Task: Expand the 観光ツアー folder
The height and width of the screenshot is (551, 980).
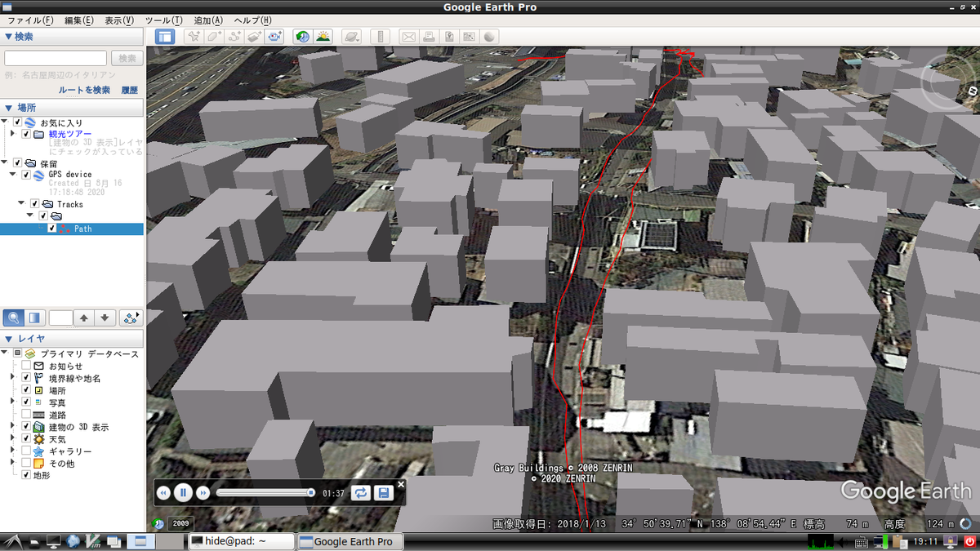Action: [13, 134]
